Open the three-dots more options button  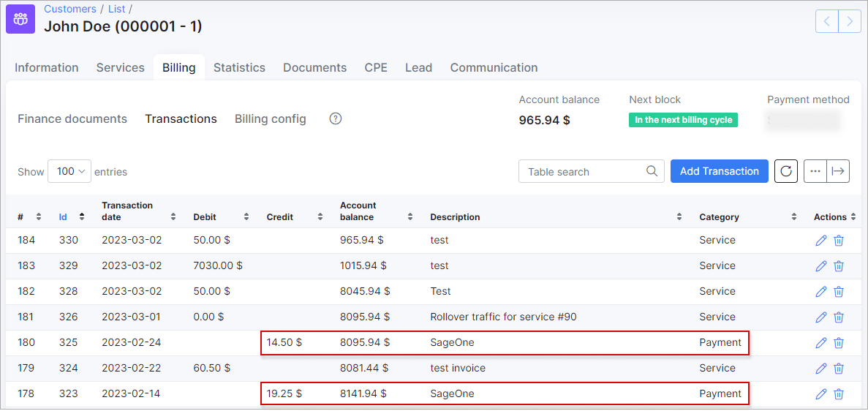pos(815,171)
